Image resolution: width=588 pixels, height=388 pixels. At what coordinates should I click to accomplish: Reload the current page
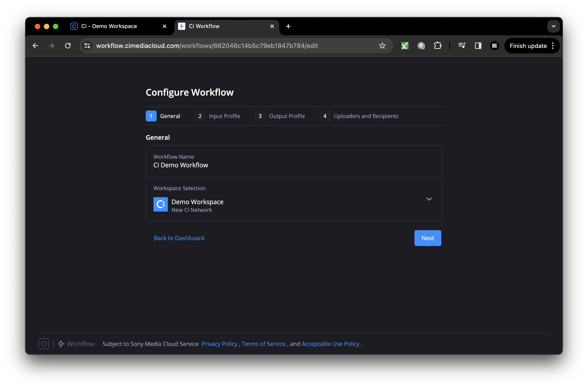(68, 45)
